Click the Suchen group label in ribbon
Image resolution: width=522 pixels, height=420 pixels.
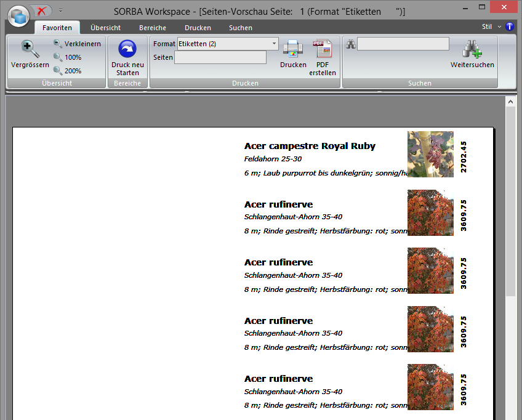tap(420, 83)
